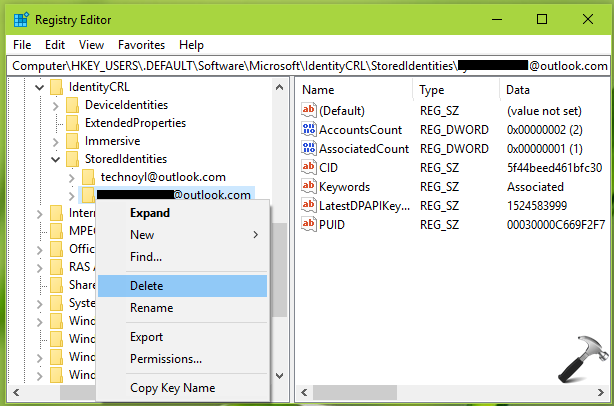Click Permissions... in the context menu
The height and width of the screenshot is (406, 614).
[x=166, y=359]
